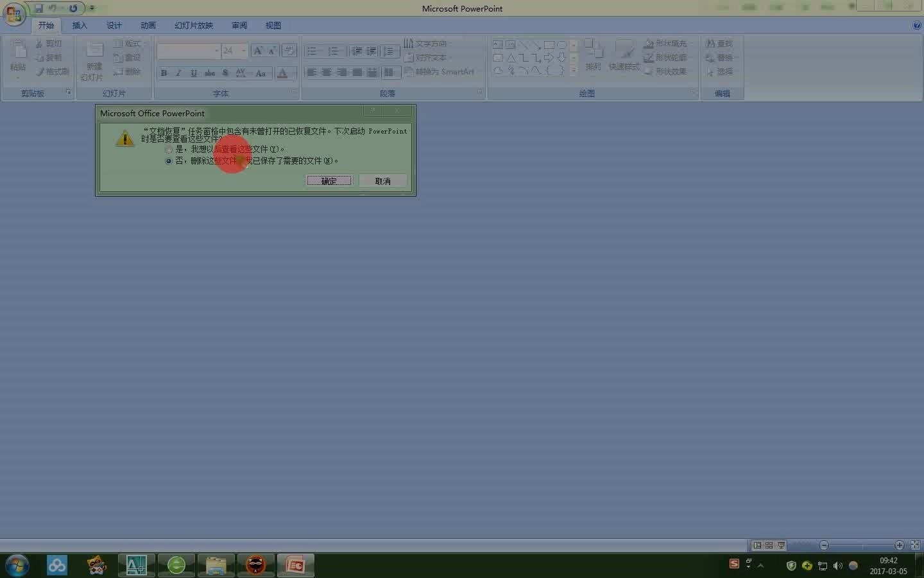This screenshot has height=578, width=924.
Task: Select the rectangle shape in gallery
Action: click(549, 45)
